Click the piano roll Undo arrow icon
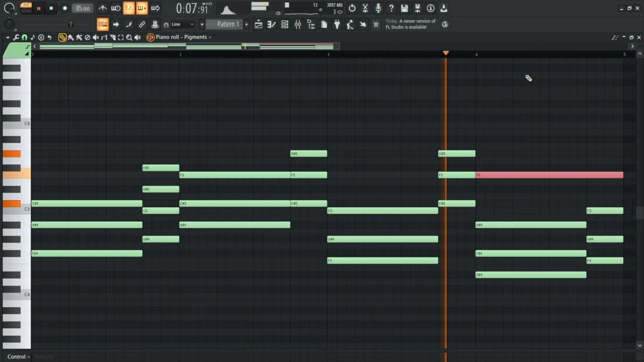The image size is (644, 362). click(49, 37)
